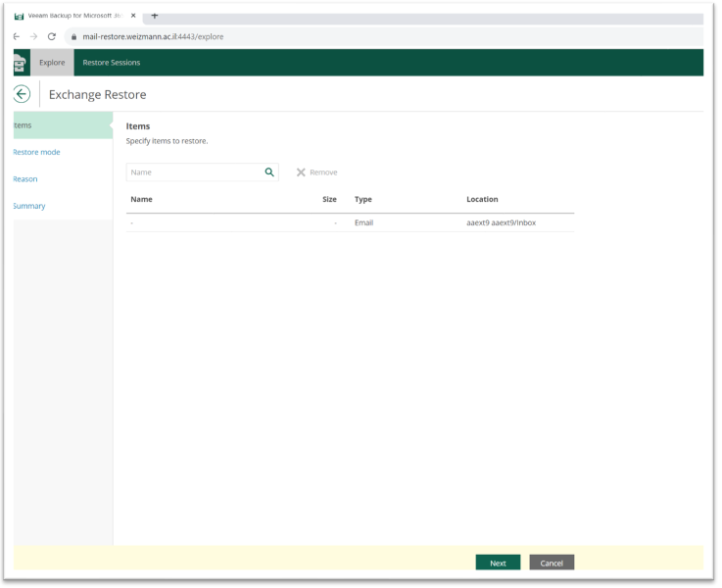Click the browser forward arrow
Screen dimensions: 722x588
pos(33,36)
